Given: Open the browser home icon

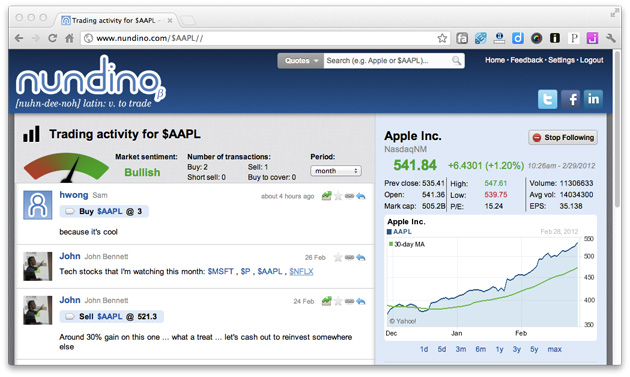Looking at the screenshot, I should tap(70, 38).
